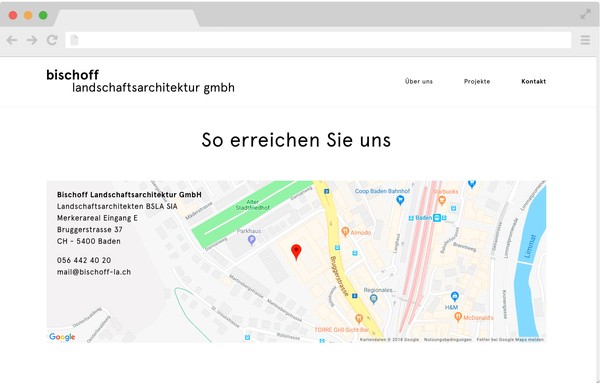Screen dimensions: 600x385
Task: Click the Google logo on map
Action: (x=62, y=337)
